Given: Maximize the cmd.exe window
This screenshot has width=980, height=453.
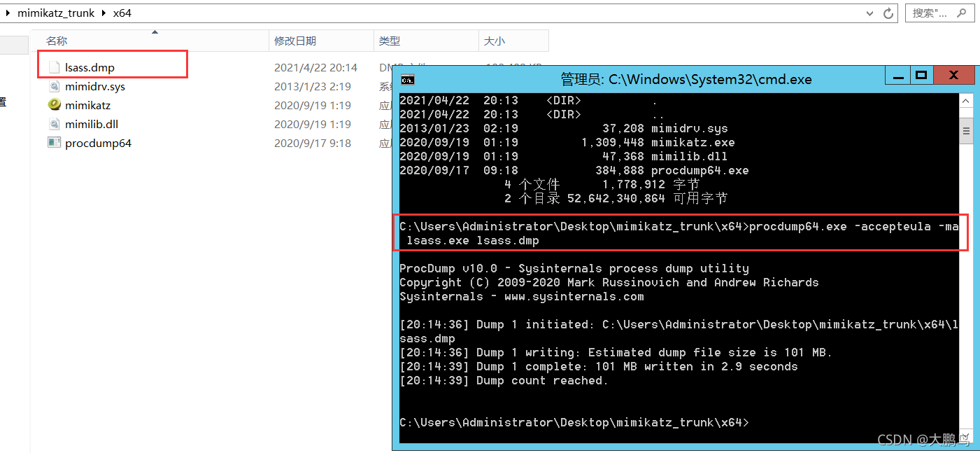Looking at the screenshot, I should click(x=921, y=76).
